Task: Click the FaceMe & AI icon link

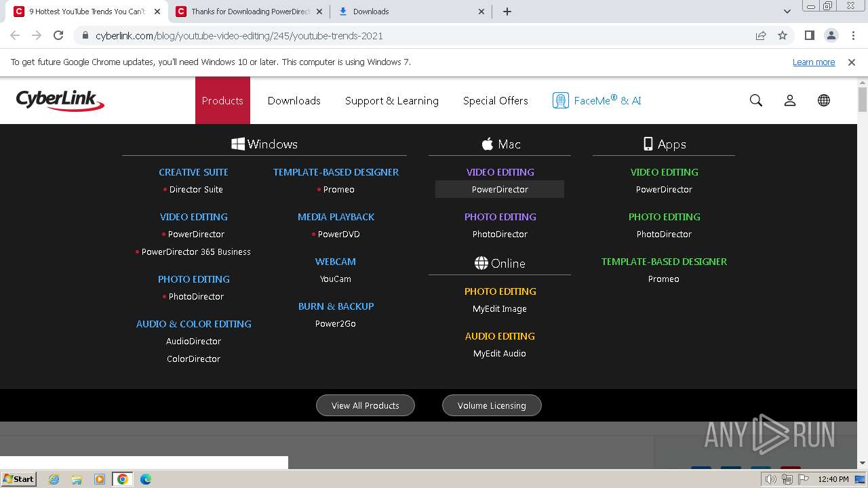Action: pyautogui.click(x=597, y=100)
